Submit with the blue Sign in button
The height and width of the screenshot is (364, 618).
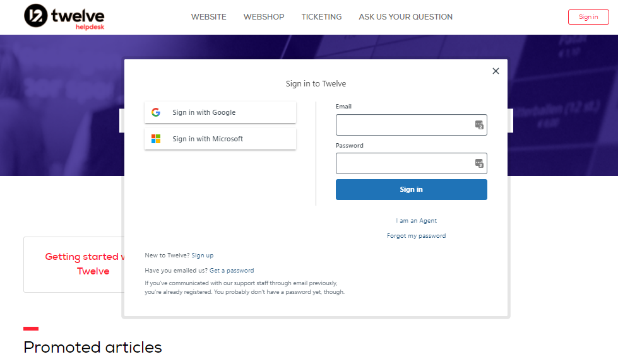coord(411,189)
